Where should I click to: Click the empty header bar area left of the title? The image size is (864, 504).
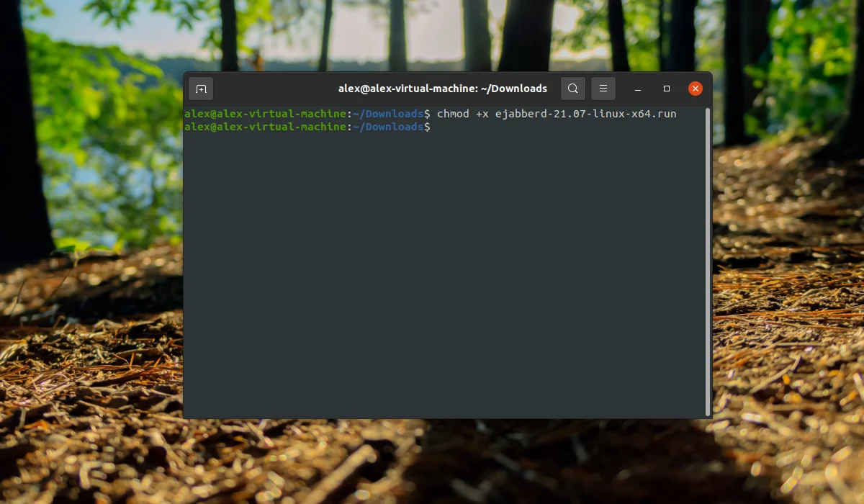[x=274, y=89]
